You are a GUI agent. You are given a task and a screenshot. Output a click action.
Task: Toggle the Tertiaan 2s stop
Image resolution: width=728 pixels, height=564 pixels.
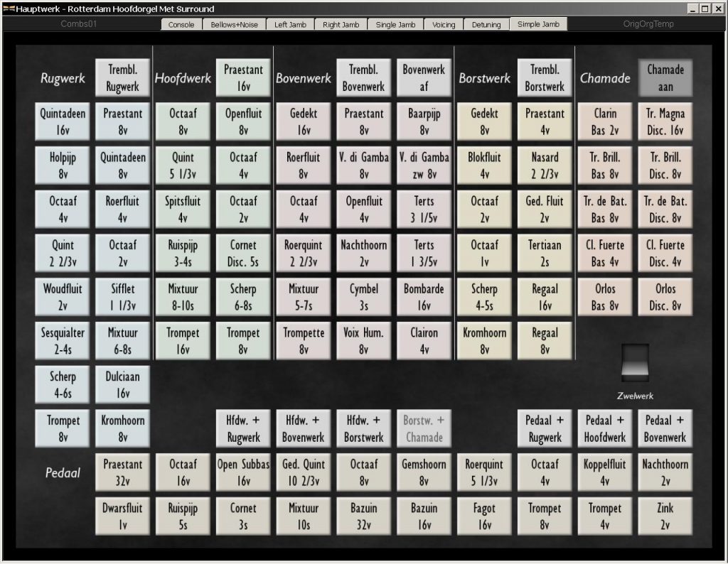545,253
